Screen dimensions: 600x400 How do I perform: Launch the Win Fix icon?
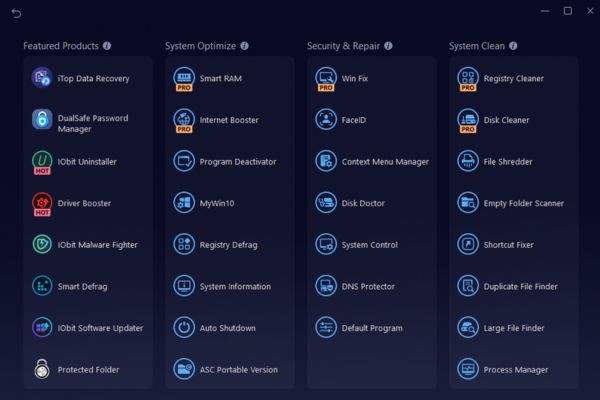click(x=326, y=78)
